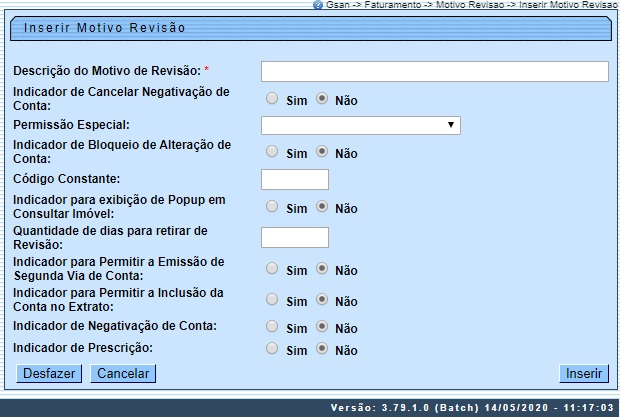
Task: Click the Indicador de Prescrição label
Action: point(83,348)
